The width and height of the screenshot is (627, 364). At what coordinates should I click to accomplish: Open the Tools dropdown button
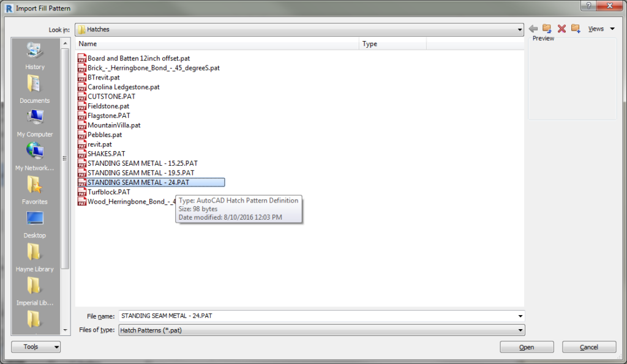point(36,347)
